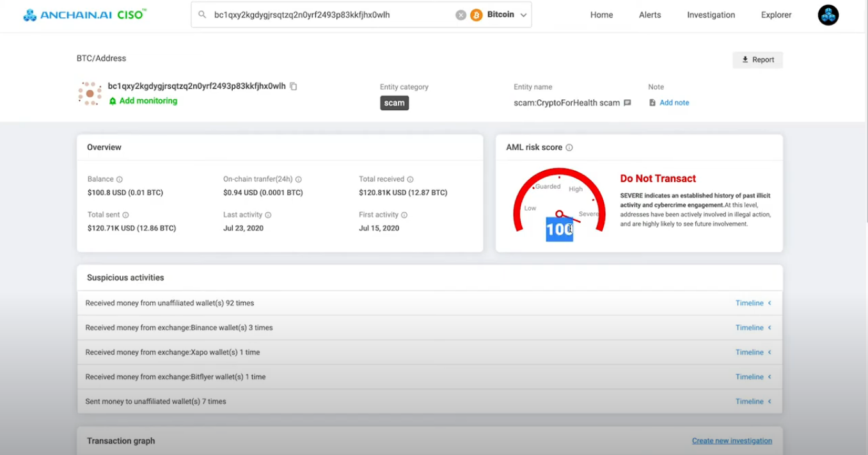
Task: Click the search magnifier icon
Action: tap(202, 15)
